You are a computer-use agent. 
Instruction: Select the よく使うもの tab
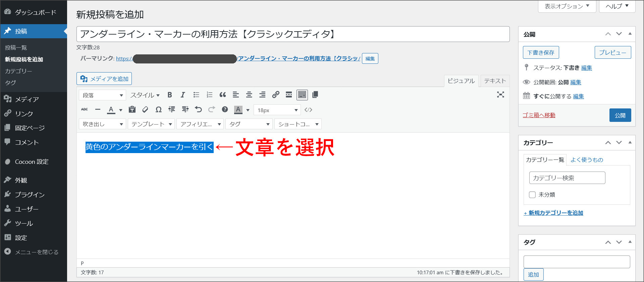[587, 160]
